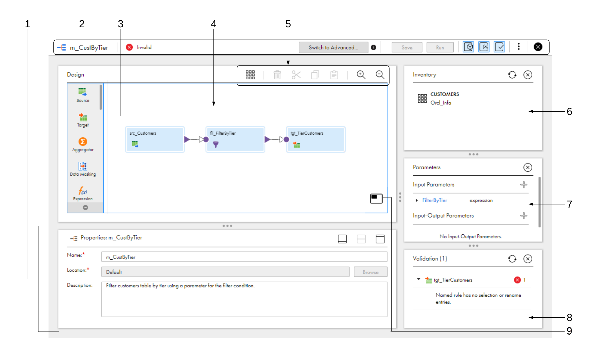
Task: Toggle the Inventory panel icon in header
Action: click(468, 47)
